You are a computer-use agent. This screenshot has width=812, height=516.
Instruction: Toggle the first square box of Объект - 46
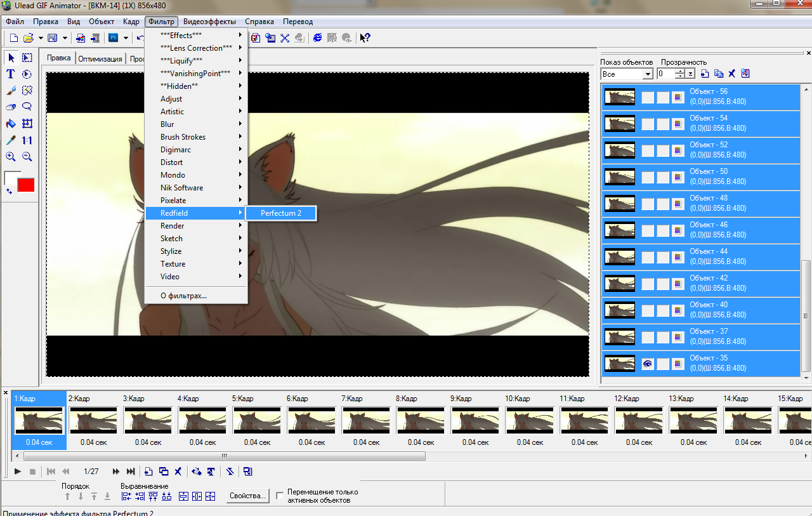coord(648,230)
